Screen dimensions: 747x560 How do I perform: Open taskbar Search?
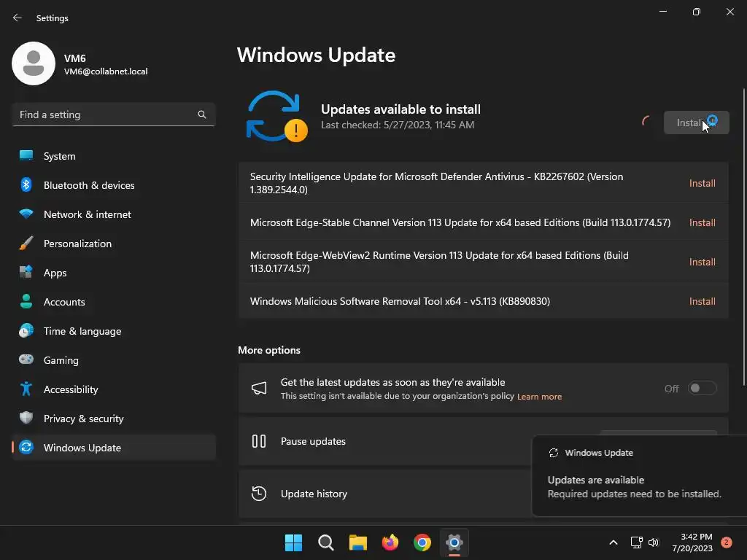click(x=326, y=542)
